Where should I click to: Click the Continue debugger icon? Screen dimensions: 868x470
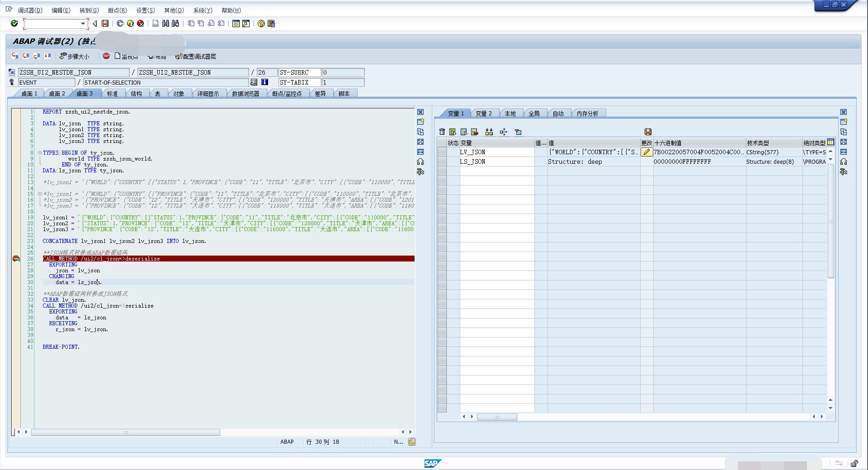48,56
